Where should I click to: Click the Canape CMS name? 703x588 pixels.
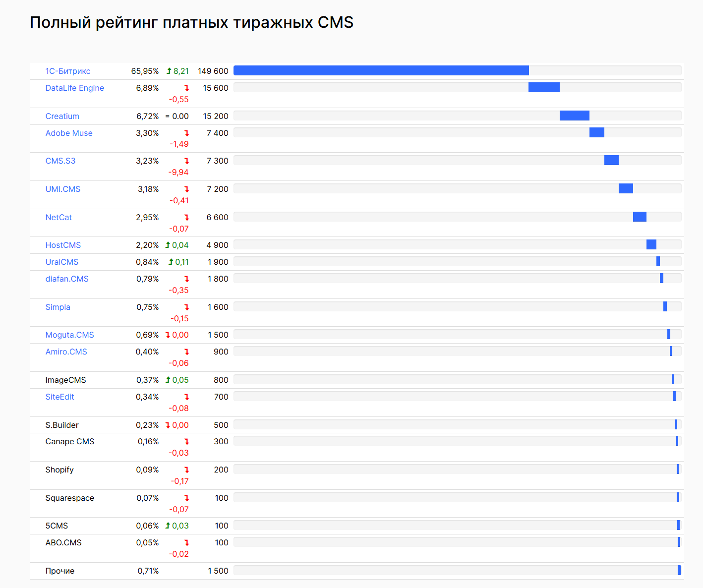click(x=70, y=441)
